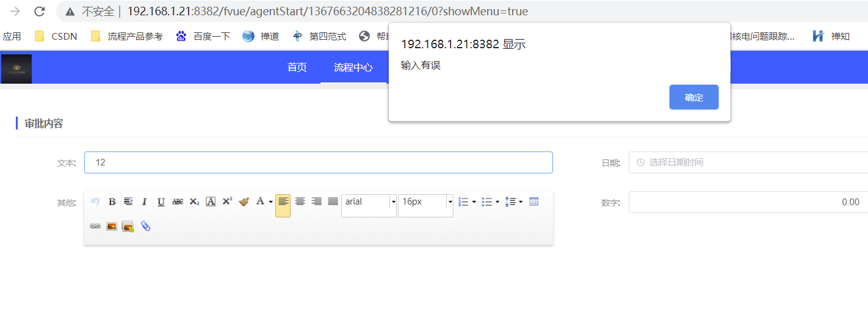The width and height of the screenshot is (868, 320).
Task: Click the 文本 input field containing 12
Action: tap(319, 162)
